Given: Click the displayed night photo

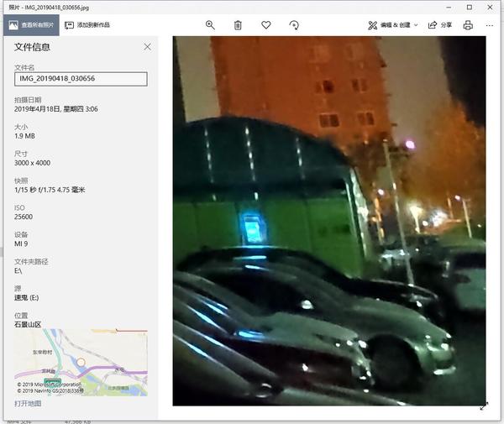Looking at the screenshot, I should pyautogui.click(x=329, y=221).
